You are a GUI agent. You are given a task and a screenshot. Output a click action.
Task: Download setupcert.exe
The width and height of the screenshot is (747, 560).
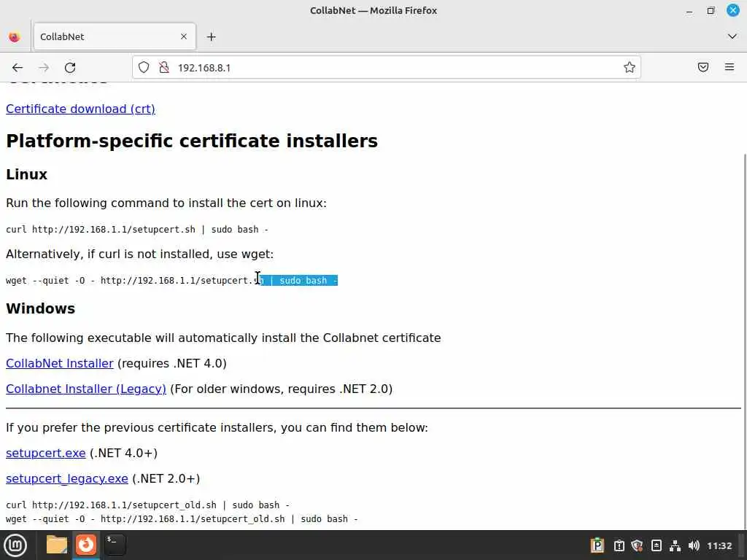(46, 453)
